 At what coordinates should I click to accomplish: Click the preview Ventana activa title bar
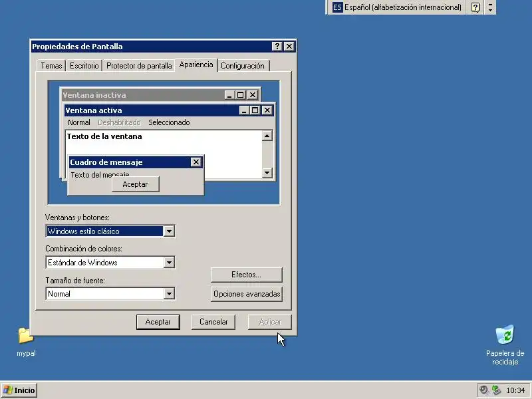pyautogui.click(x=152, y=110)
